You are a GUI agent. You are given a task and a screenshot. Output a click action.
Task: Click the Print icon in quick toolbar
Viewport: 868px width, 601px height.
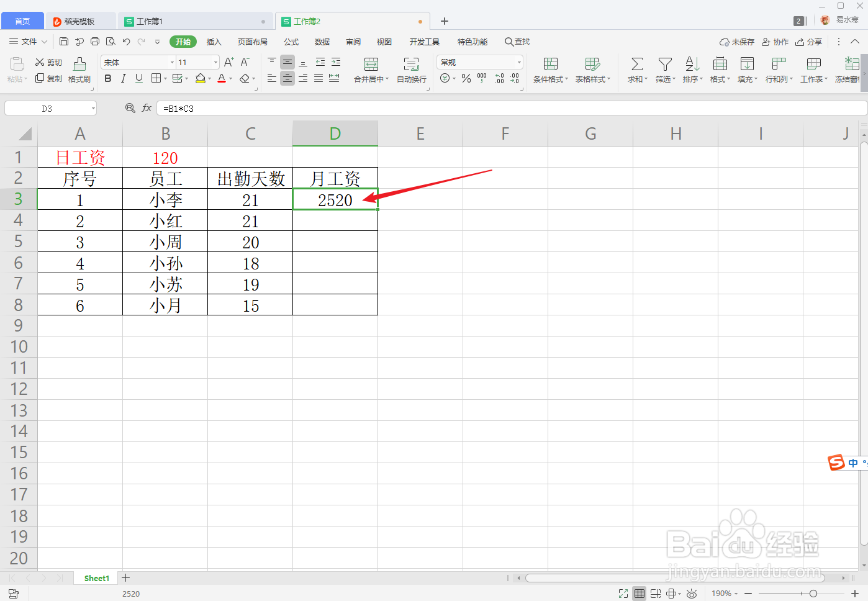point(95,42)
